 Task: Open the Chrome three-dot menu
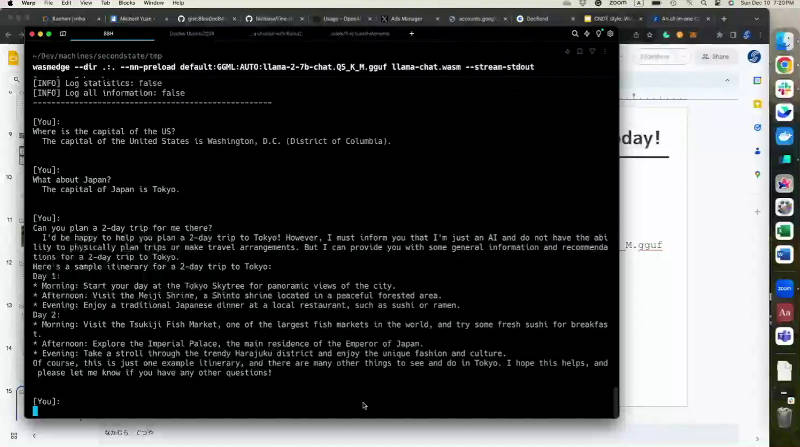760,35
